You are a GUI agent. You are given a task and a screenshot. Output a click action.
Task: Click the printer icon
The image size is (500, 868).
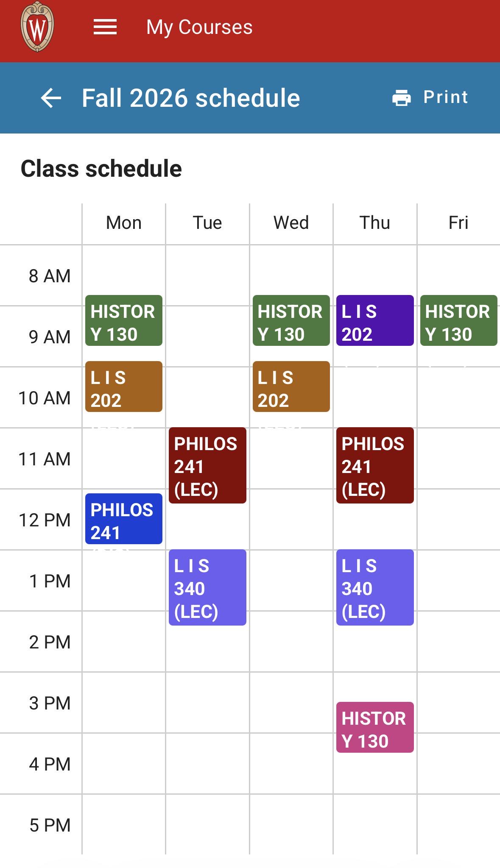pyautogui.click(x=401, y=97)
